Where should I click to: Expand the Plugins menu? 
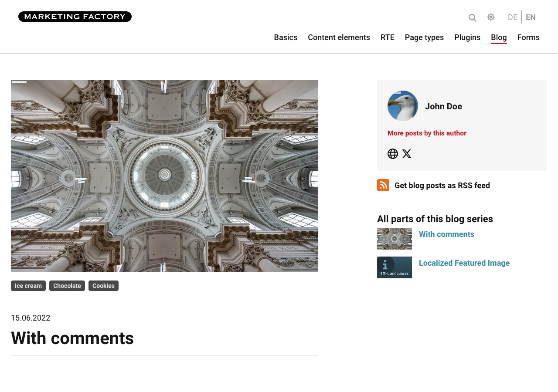tap(467, 37)
